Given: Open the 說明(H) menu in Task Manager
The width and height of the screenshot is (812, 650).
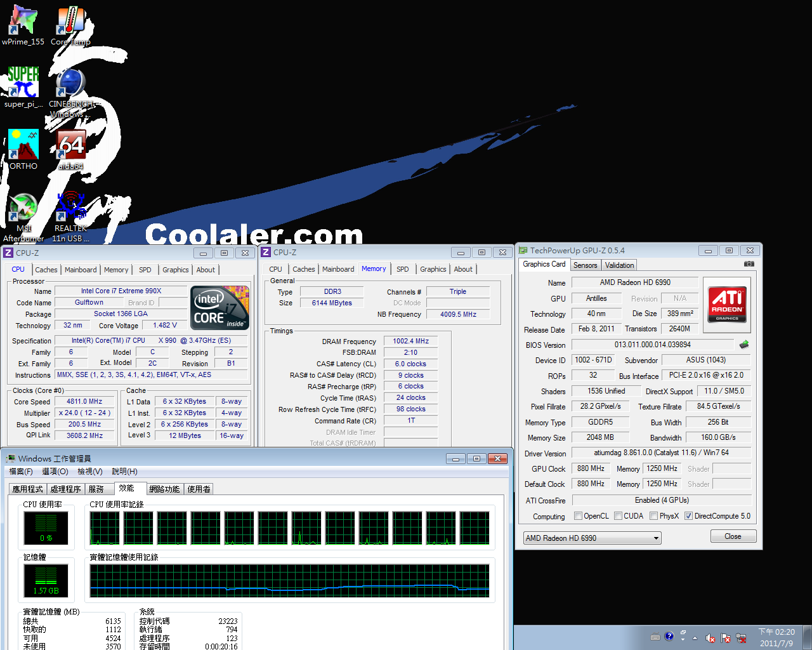Looking at the screenshot, I should click(x=124, y=472).
